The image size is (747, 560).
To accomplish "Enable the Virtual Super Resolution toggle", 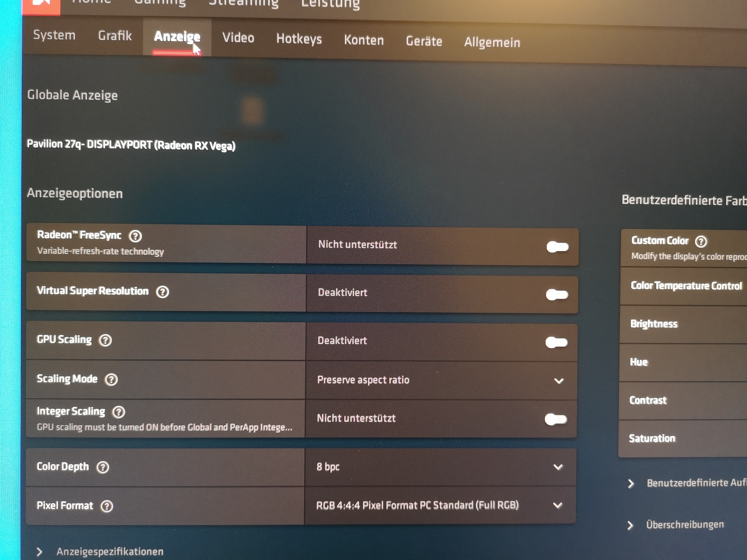I will pos(557,294).
